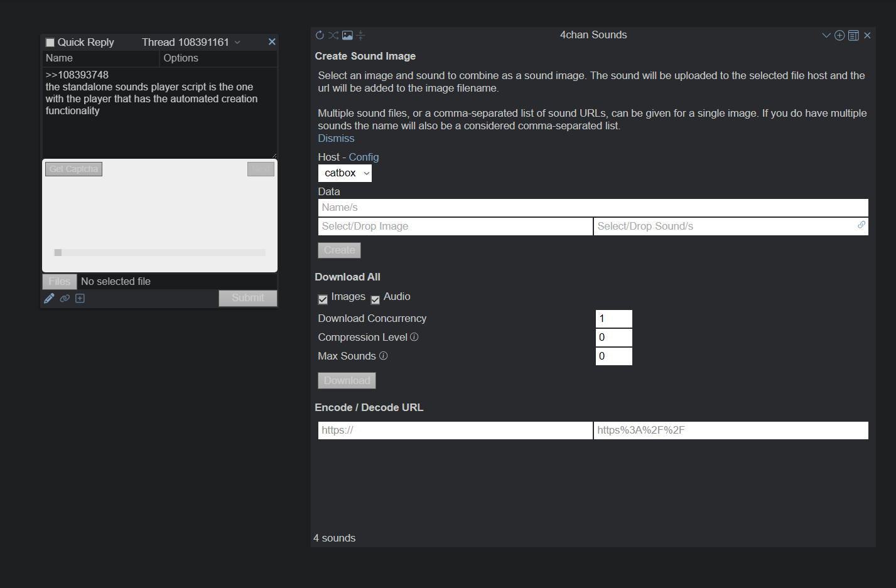Close the Quick Reply window
Screen dimensions: 896x588
pyautogui.click(x=272, y=41)
